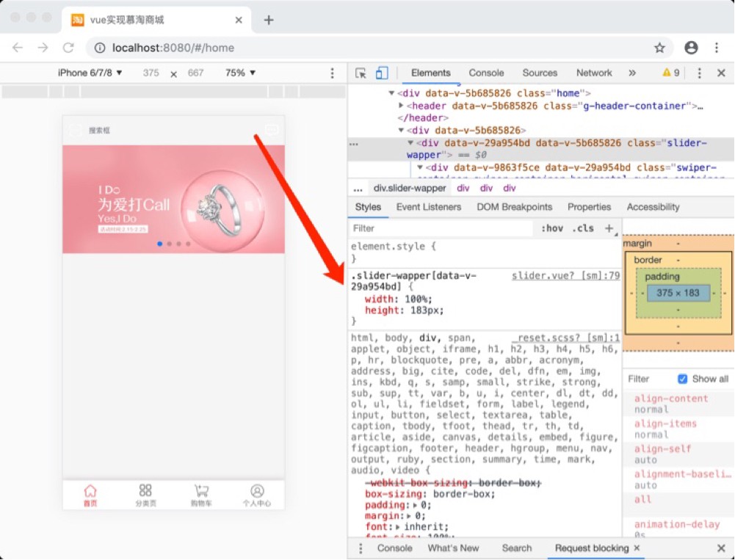Open the drawer three-dot menu
Screen dimensions: 735x560
[x=361, y=548]
